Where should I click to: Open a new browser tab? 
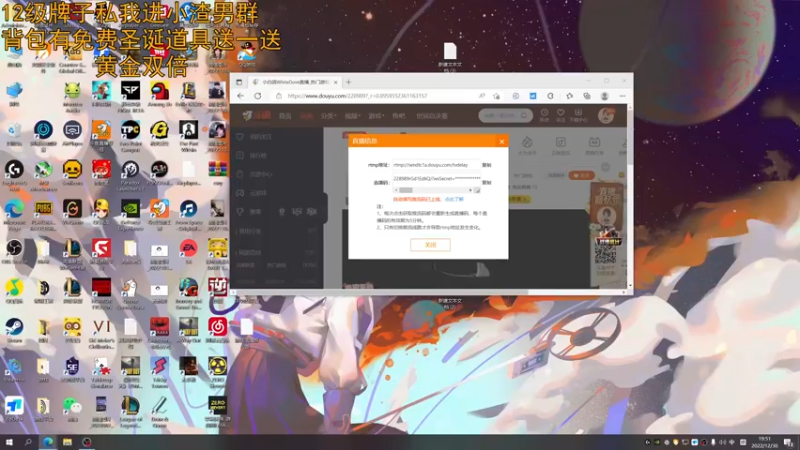click(349, 82)
